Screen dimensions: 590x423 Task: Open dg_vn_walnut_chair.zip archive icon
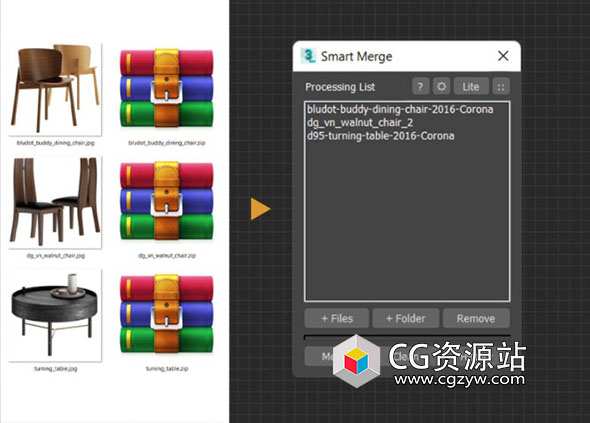click(167, 201)
